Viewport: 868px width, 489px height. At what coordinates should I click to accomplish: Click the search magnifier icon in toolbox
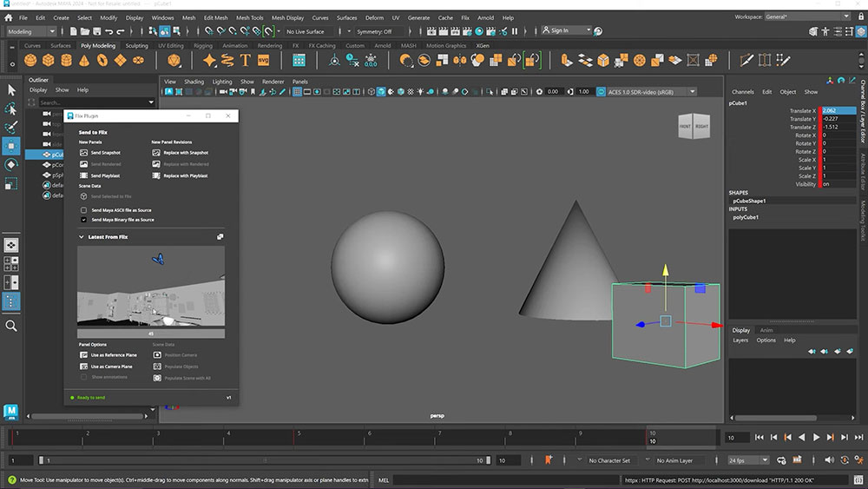coord(11,326)
